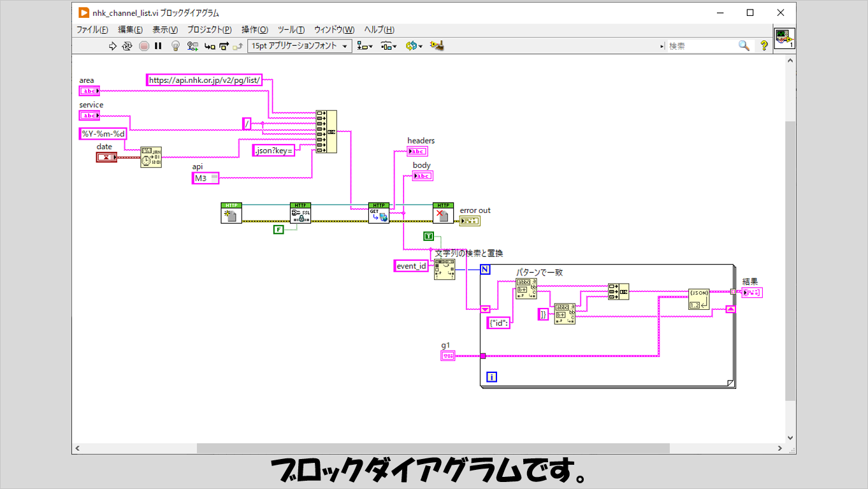Click the Run Continuously button
The height and width of the screenshot is (489, 868).
pyautogui.click(x=127, y=46)
